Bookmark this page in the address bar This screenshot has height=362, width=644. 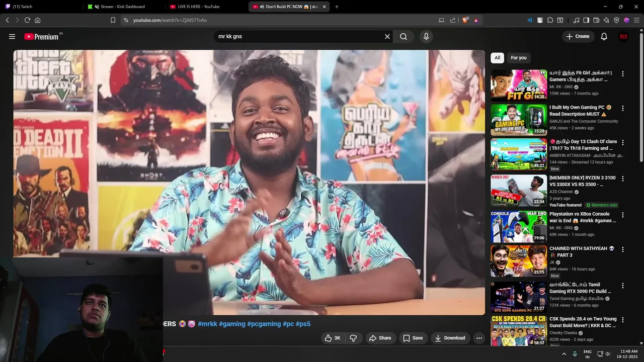coord(113,20)
